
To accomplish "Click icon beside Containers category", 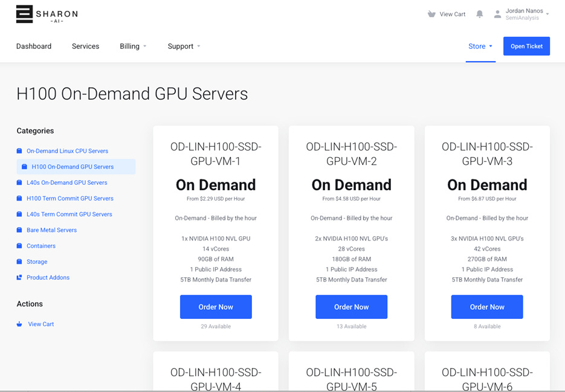I will 19,246.
